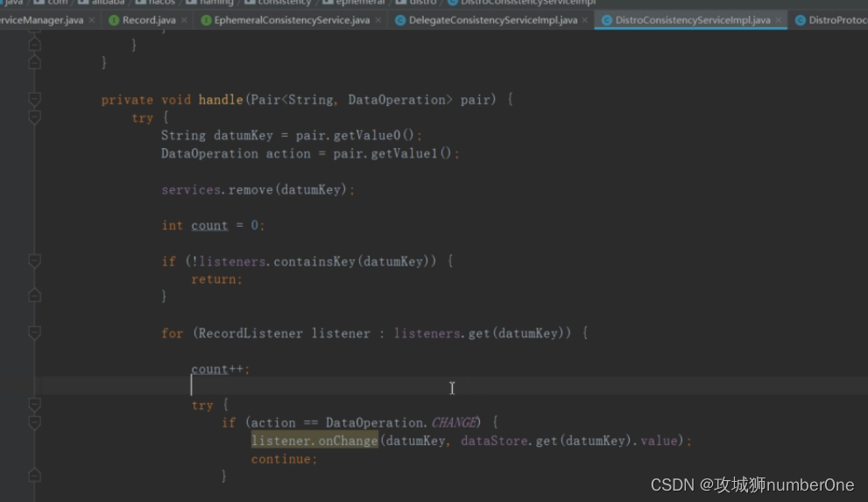
Task: Click the handle method name
Action: (221, 100)
